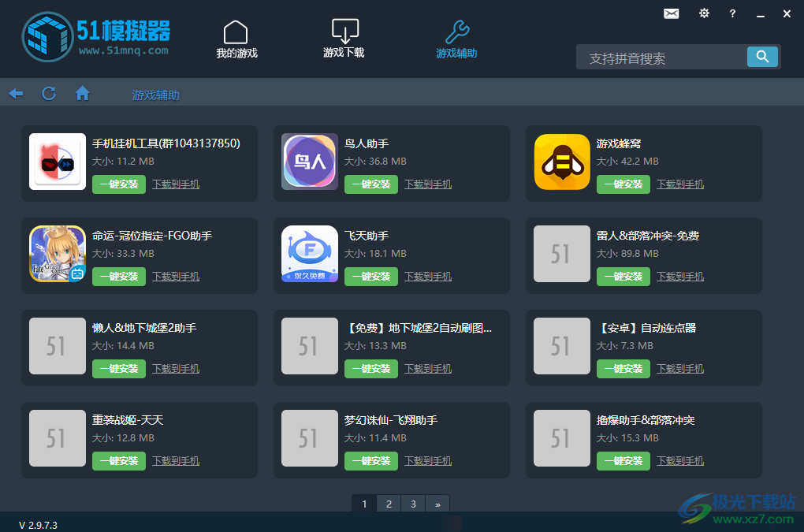Open 手机挂机工具 app icon
This screenshot has width=804, height=532.
[58, 162]
